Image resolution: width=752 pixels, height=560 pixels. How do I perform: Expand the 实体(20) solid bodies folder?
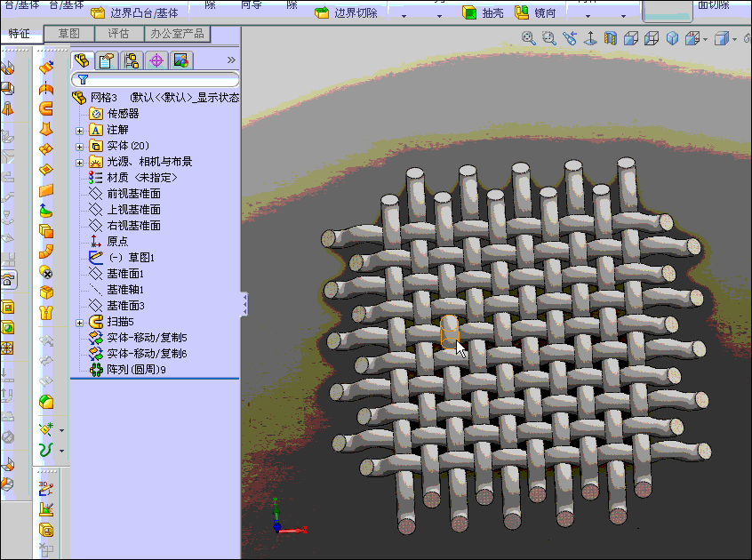coord(80,147)
